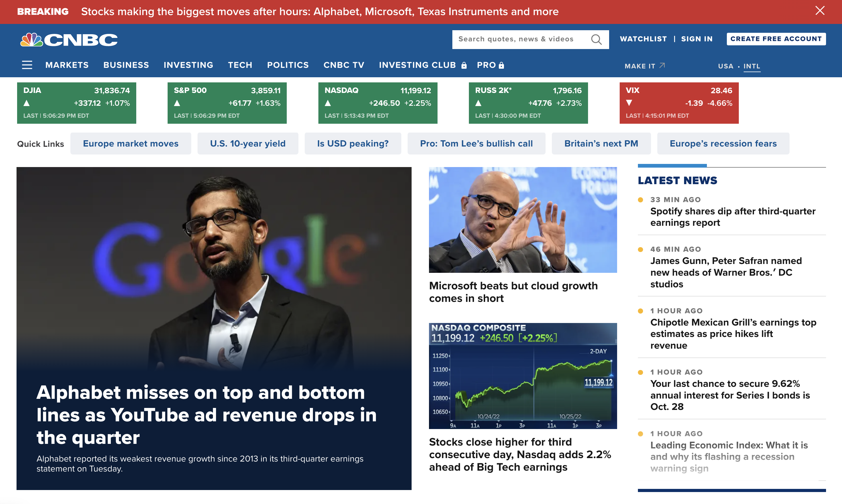Click the Investing Club lock icon
The image size is (842, 504).
[464, 65]
